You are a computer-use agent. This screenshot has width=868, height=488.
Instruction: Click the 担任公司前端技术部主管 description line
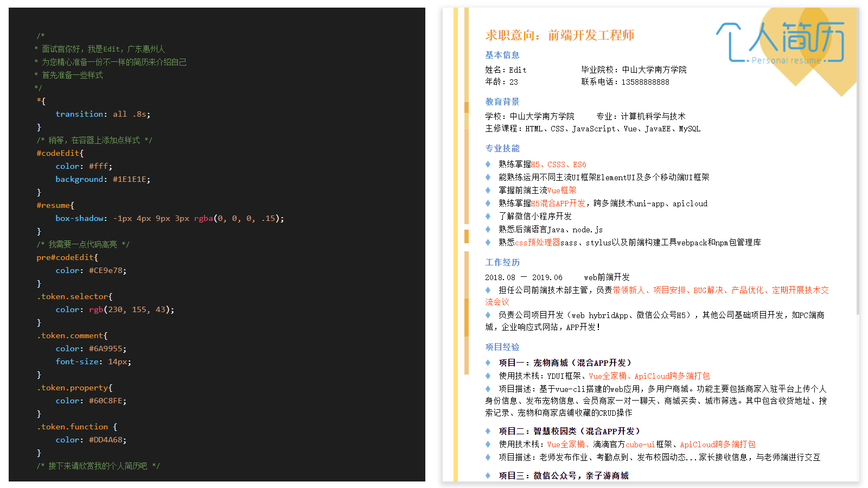pos(657,296)
